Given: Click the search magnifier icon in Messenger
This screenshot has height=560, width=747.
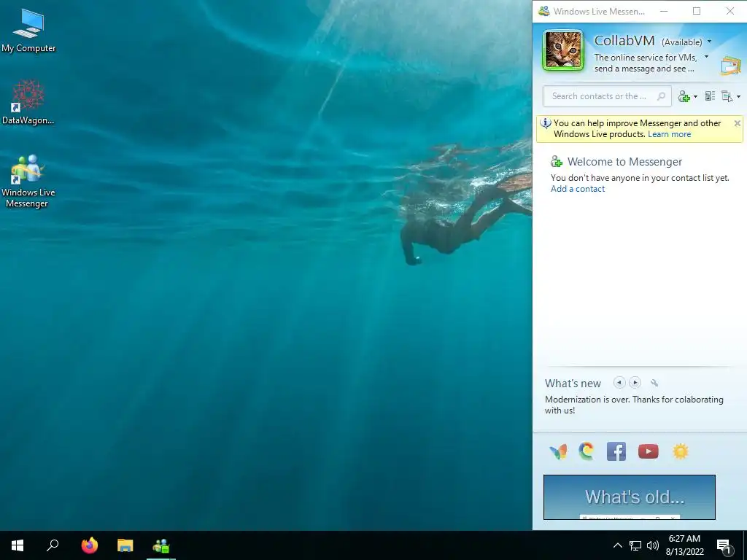Looking at the screenshot, I should [x=661, y=96].
